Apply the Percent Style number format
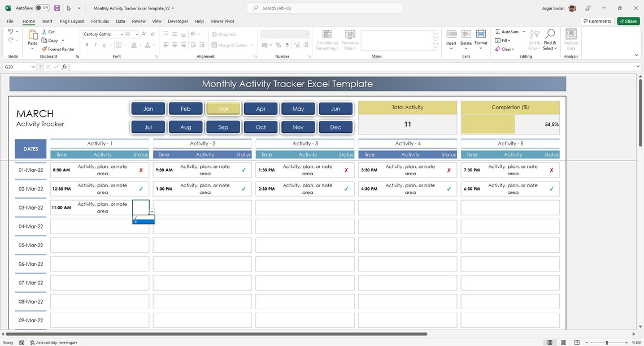644x346 pixels. pos(278,45)
